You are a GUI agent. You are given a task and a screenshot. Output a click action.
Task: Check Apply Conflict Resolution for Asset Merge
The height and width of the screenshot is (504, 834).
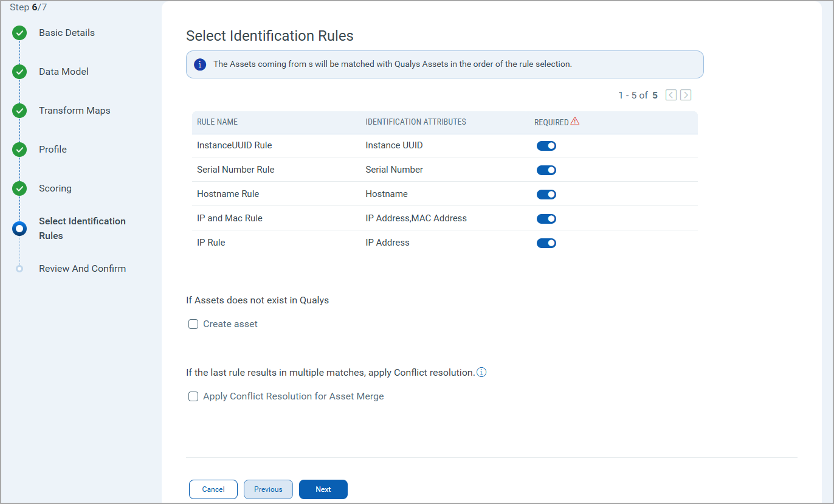193,396
